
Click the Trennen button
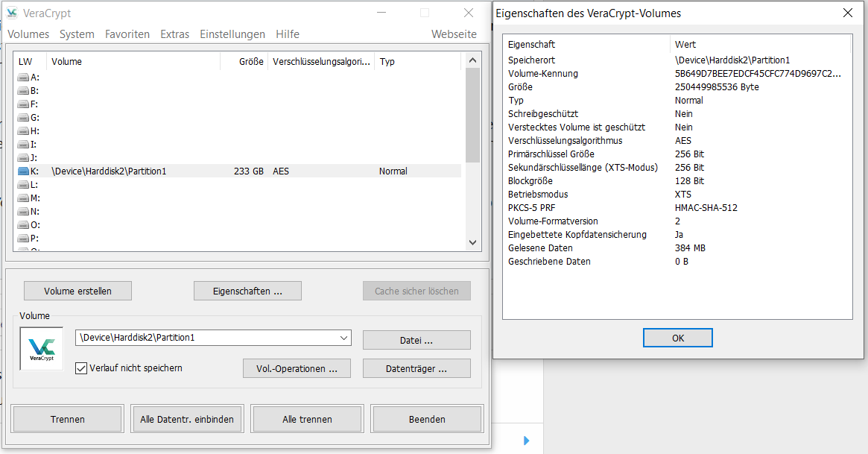(x=68, y=419)
